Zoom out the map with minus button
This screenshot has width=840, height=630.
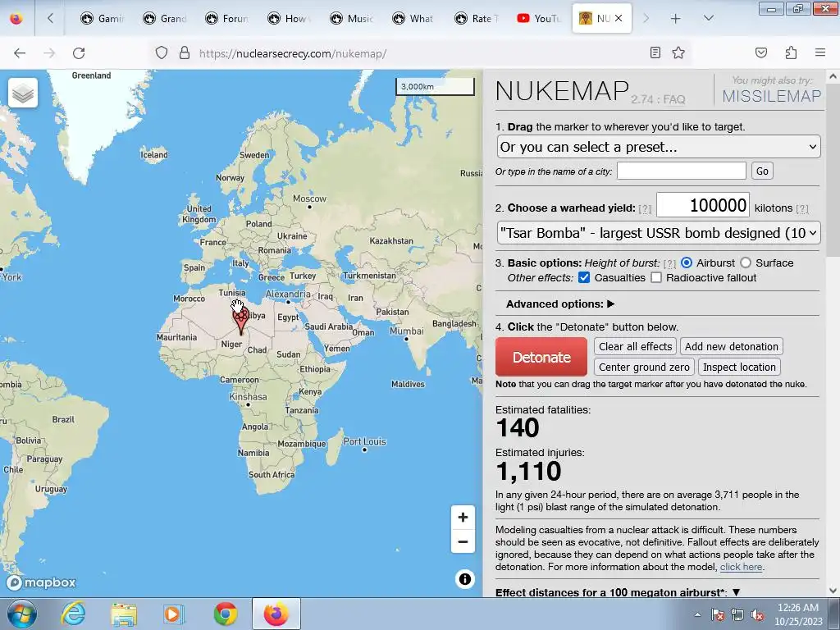point(463,541)
